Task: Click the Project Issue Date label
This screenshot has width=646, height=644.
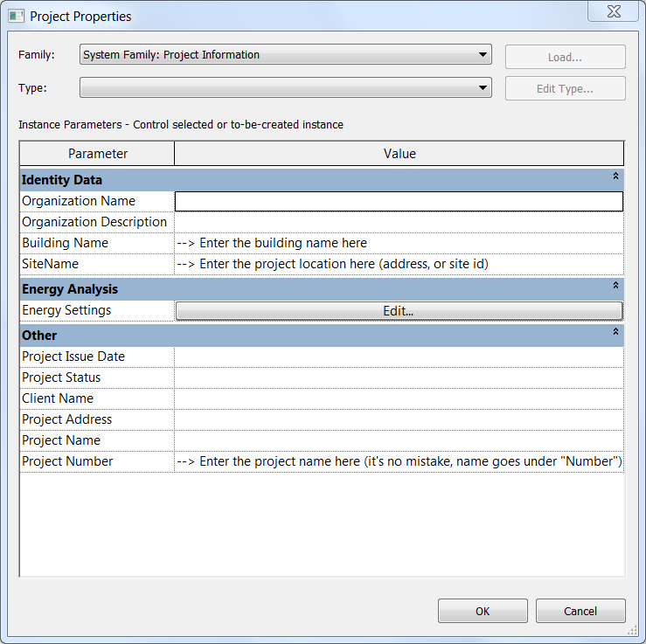Action: pyautogui.click(x=73, y=357)
